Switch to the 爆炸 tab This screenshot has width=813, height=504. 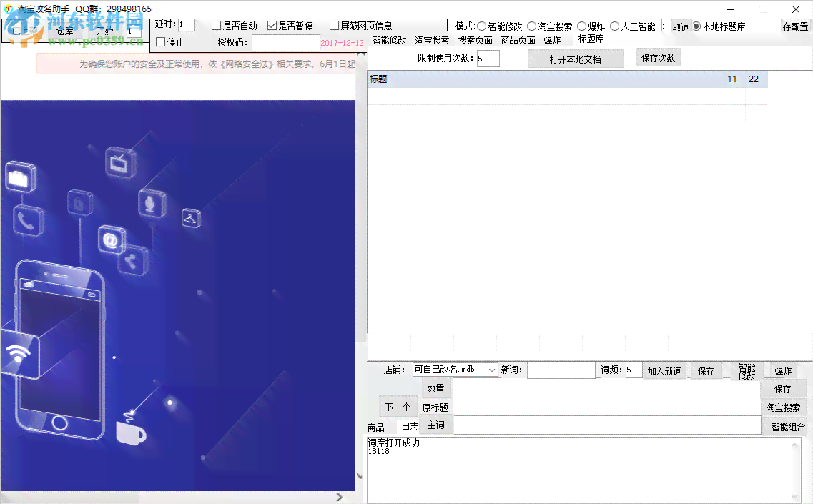tap(552, 40)
